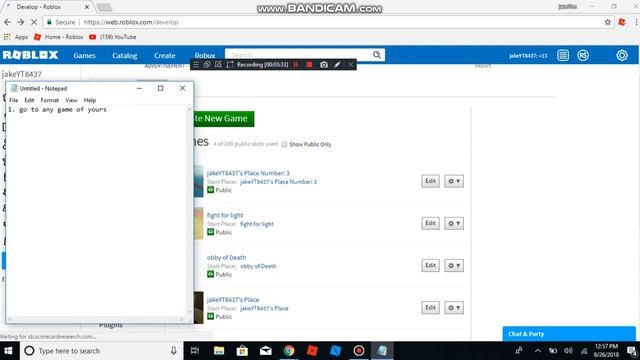Click the Chrome address bar URL
This screenshot has height=360, width=640.
(131, 22)
